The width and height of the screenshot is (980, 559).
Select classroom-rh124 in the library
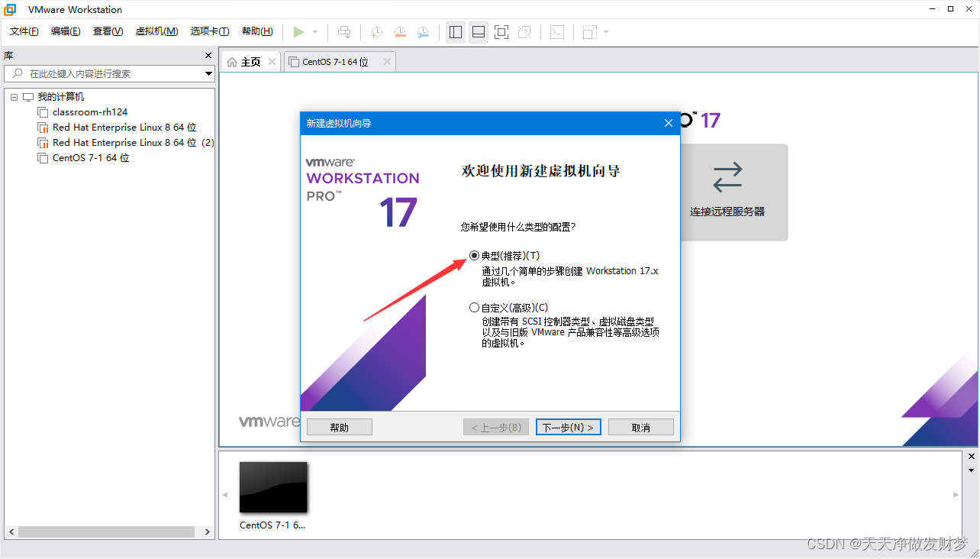coord(90,112)
